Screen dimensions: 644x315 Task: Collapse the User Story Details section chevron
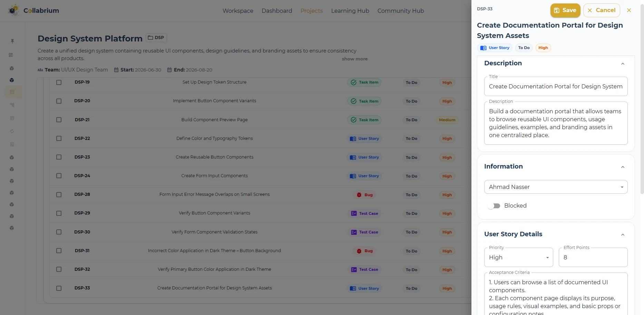623,235
